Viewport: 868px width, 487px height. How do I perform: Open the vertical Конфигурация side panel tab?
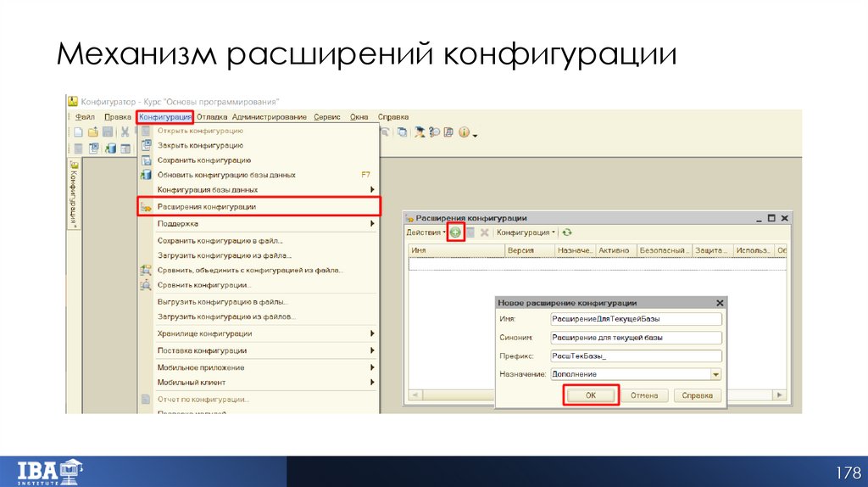(x=74, y=194)
